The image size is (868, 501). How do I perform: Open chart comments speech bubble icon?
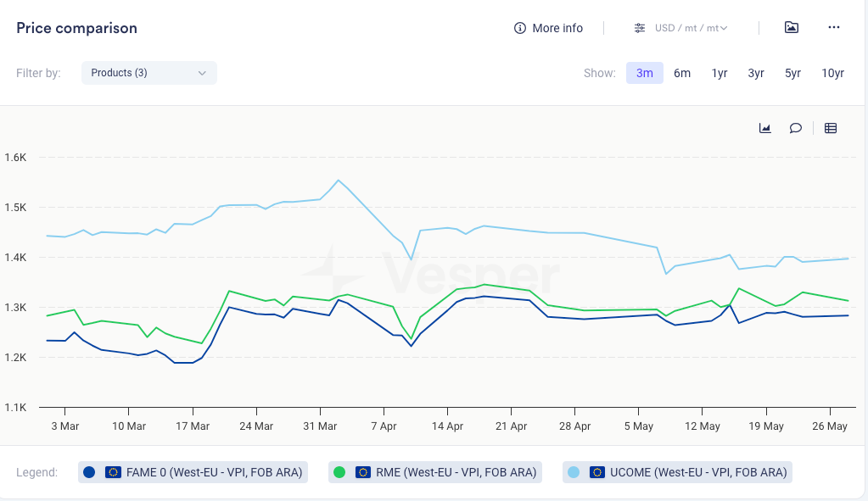pos(795,128)
